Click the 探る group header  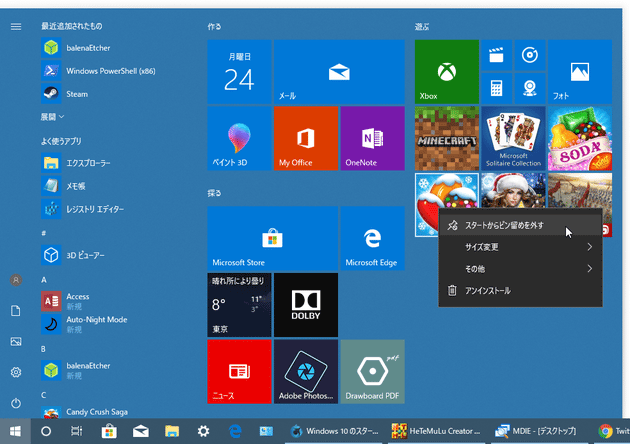coord(214,193)
